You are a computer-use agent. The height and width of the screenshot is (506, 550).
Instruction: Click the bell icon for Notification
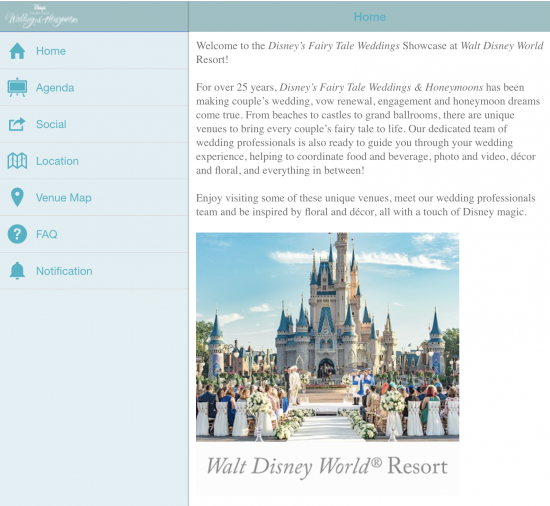(17, 271)
